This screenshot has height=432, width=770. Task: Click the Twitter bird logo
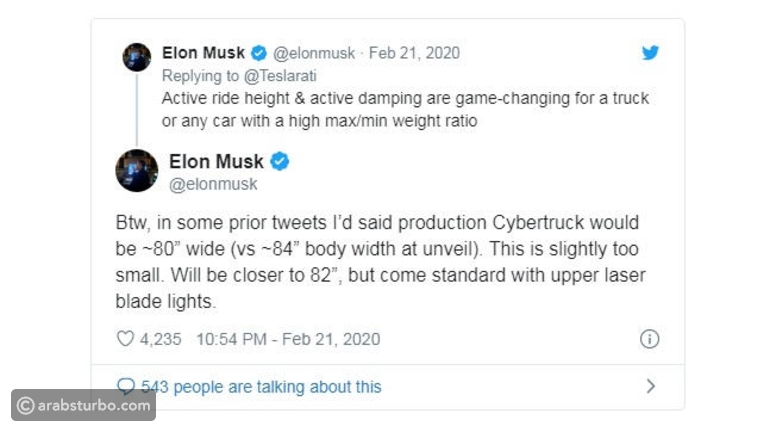tap(650, 53)
